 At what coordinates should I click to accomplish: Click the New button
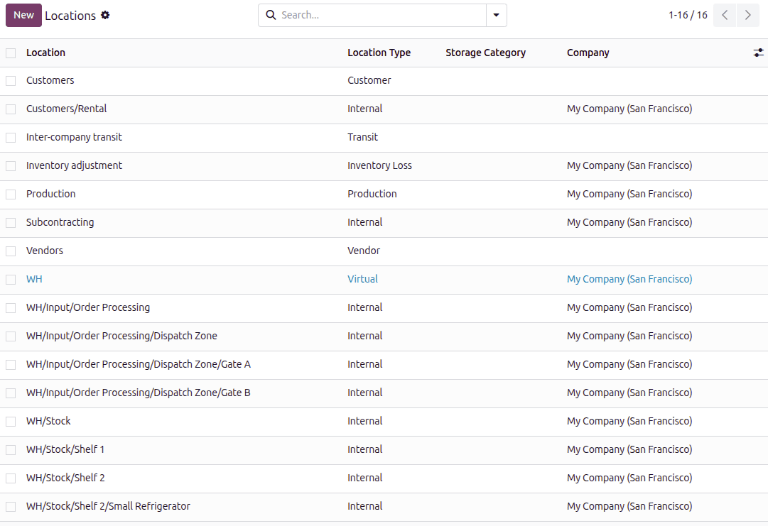(23, 15)
